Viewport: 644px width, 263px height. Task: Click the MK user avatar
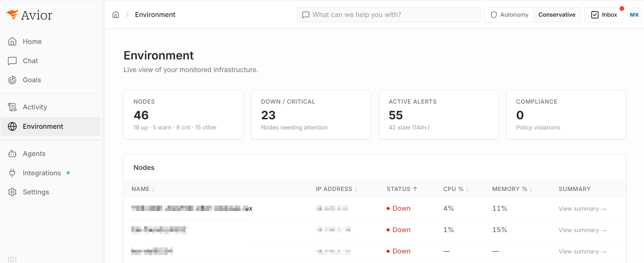pyautogui.click(x=634, y=15)
